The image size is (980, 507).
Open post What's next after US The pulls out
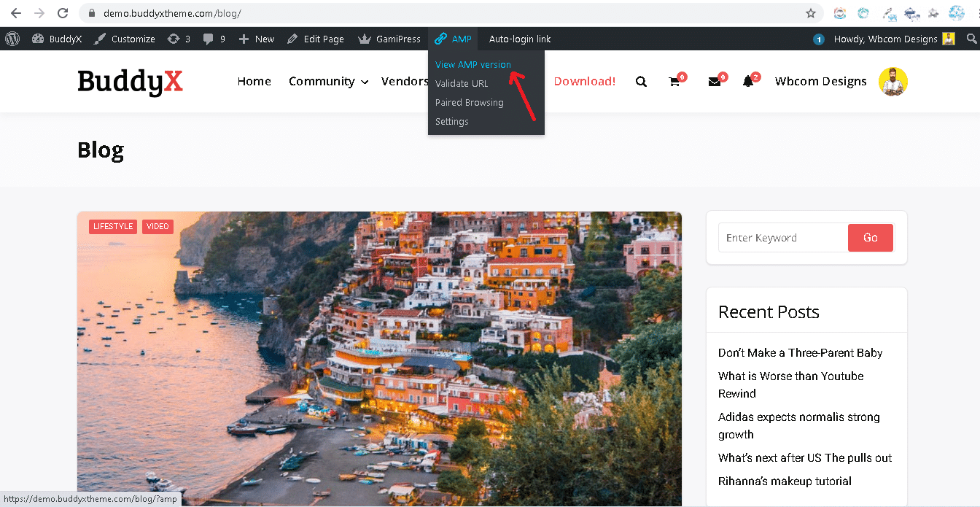tap(805, 457)
